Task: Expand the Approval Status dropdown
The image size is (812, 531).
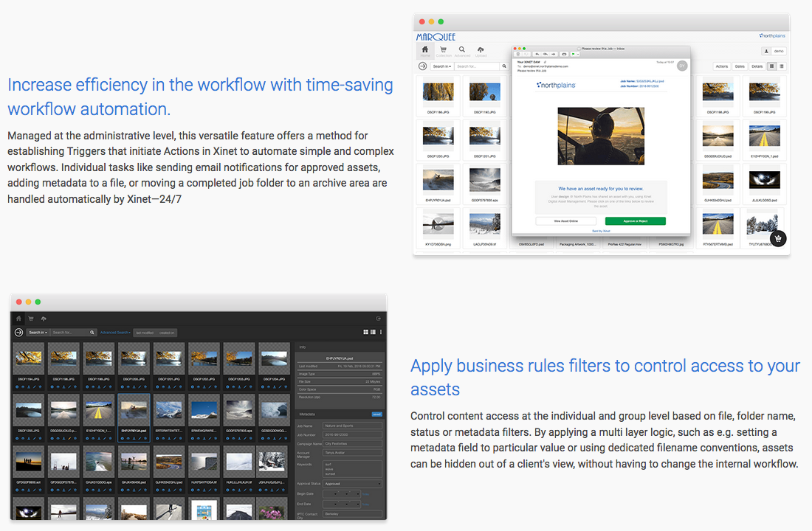Action: click(354, 484)
